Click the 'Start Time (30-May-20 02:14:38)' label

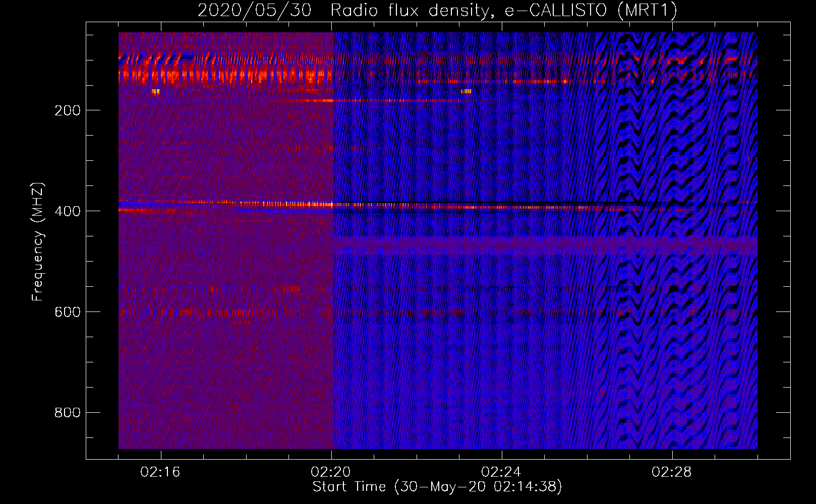(437, 487)
